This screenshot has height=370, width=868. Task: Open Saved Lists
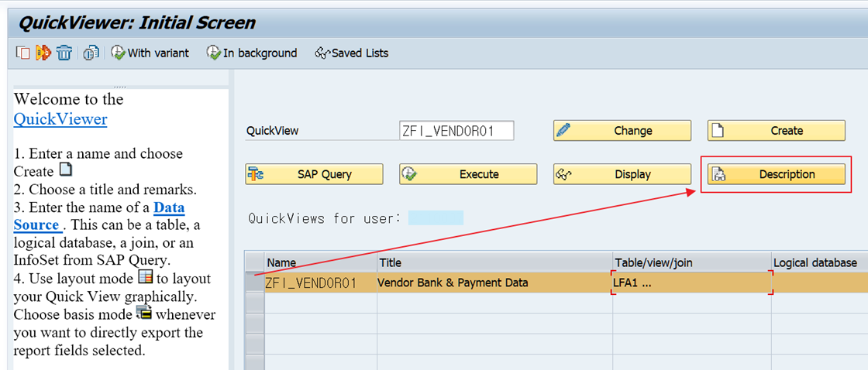[x=352, y=53]
